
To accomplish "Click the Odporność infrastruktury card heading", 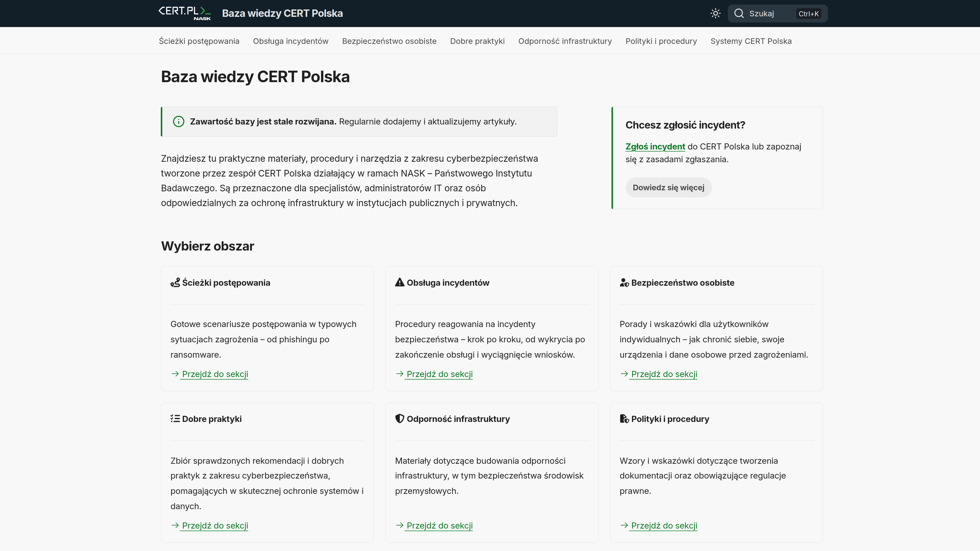I will pos(458,419).
